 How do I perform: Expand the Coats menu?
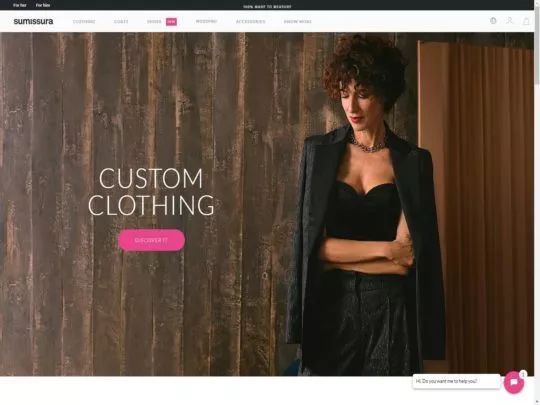(121, 22)
